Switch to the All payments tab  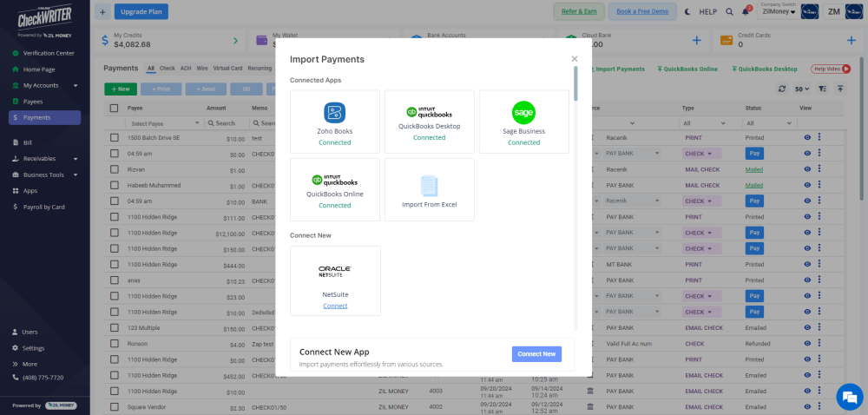(150, 69)
